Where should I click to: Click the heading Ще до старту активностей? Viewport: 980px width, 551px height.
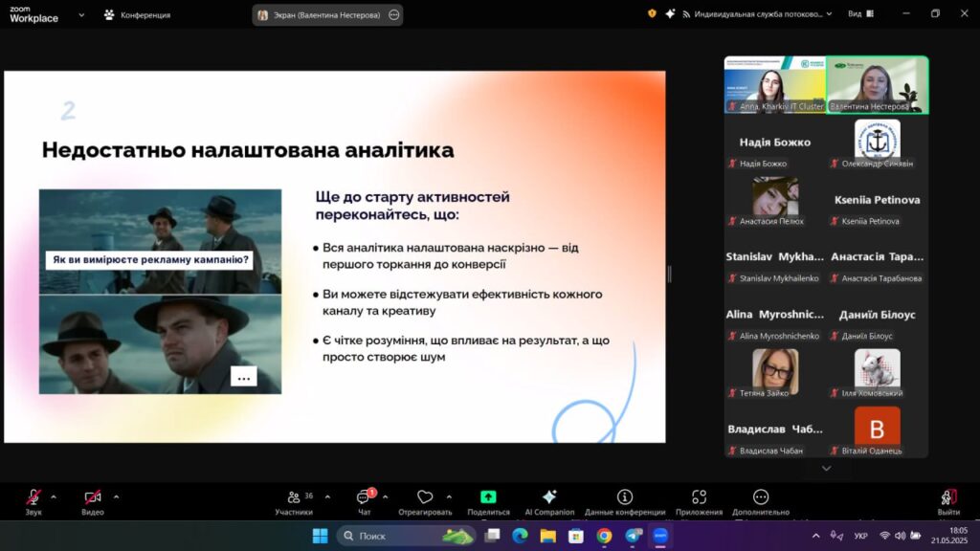point(412,206)
